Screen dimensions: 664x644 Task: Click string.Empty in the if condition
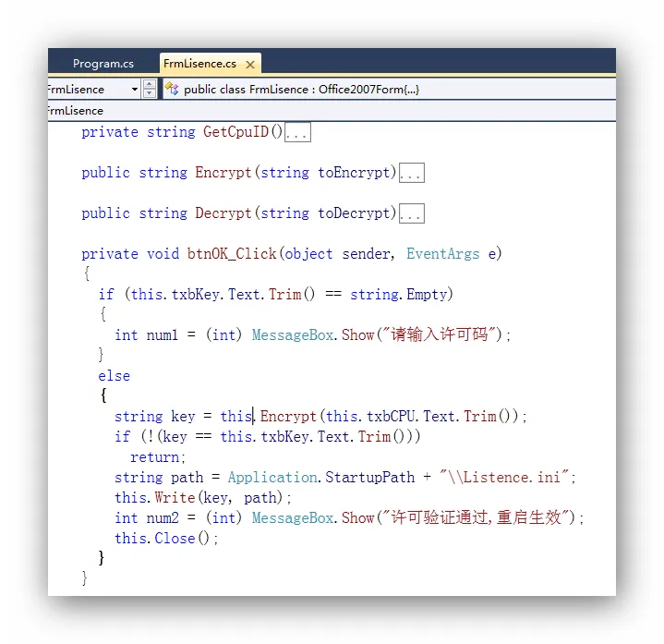tap(398, 295)
